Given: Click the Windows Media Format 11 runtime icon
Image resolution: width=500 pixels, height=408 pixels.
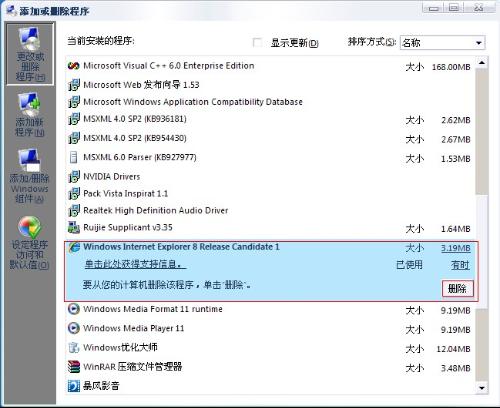Looking at the screenshot, I should click(74, 309).
